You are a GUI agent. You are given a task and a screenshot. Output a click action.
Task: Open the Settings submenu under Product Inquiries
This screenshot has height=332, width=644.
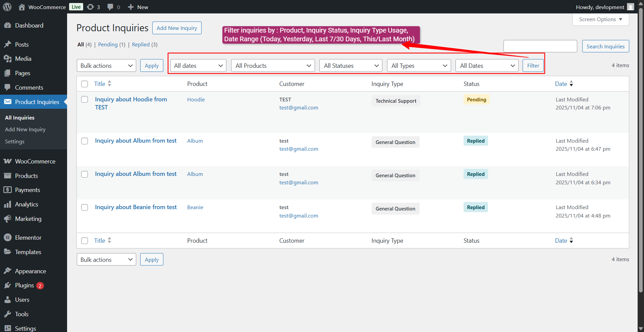tap(15, 142)
